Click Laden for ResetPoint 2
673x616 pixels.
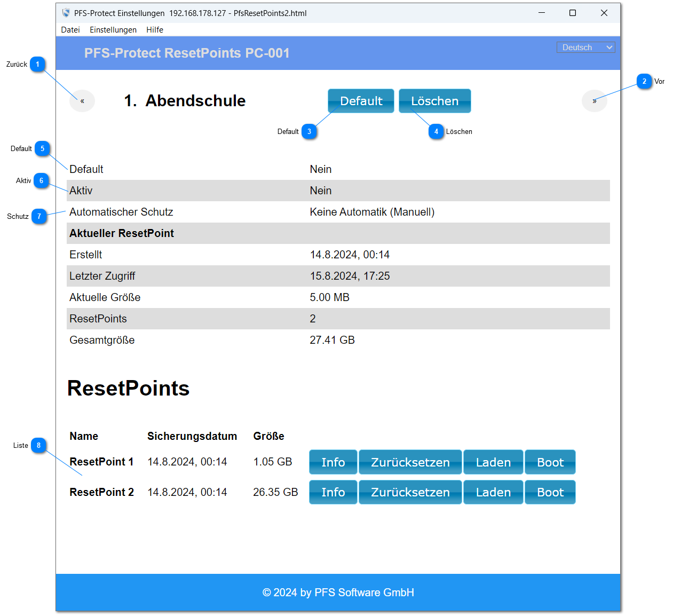[493, 492]
